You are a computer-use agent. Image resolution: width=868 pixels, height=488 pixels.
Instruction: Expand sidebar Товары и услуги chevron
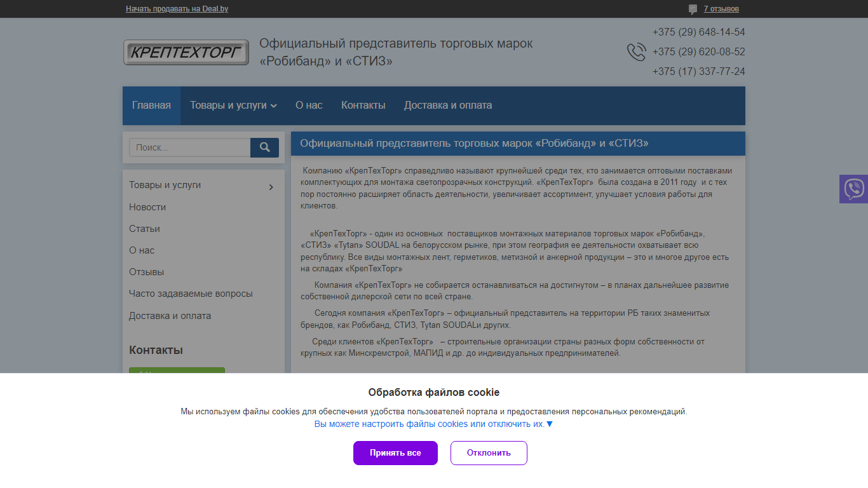click(271, 187)
